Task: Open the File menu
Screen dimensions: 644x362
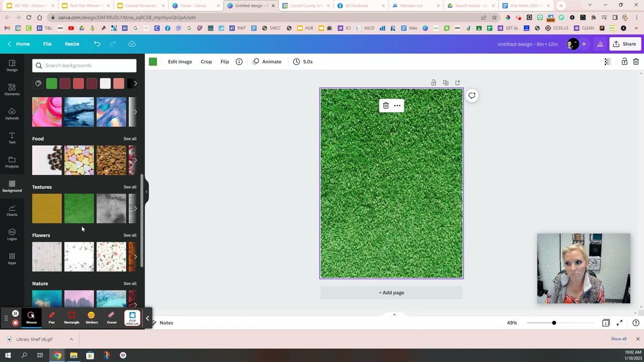Action: click(47, 44)
